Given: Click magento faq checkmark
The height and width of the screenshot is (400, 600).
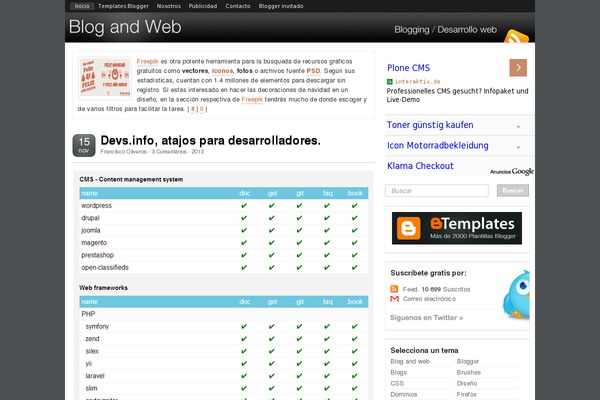Looking at the screenshot, I should pos(327,243).
